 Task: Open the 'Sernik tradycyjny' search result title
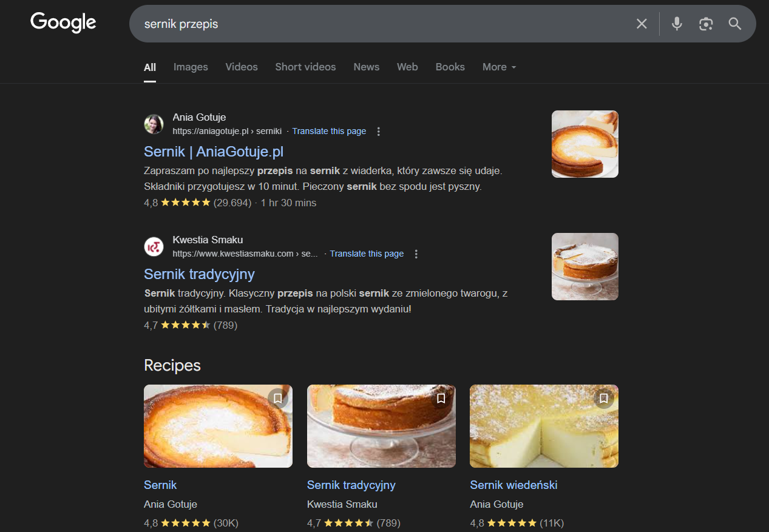[x=199, y=274]
